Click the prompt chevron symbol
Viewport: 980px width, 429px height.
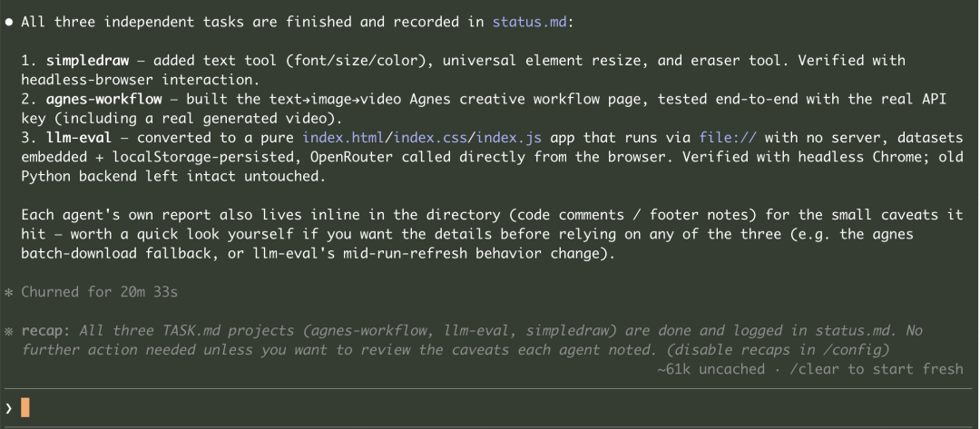9,408
